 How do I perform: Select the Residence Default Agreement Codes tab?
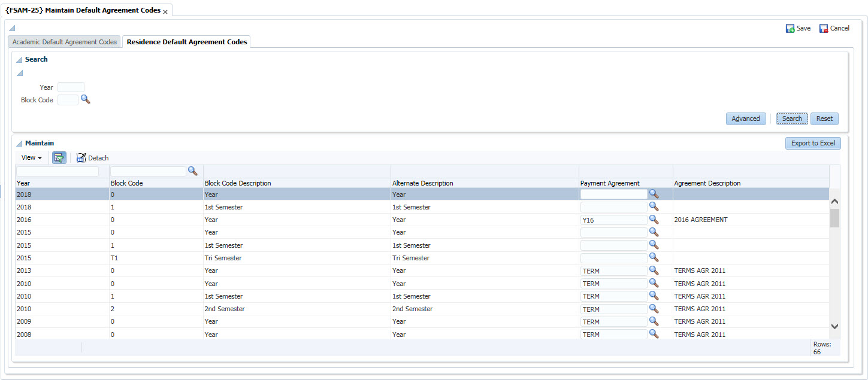click(x=186, y=41)
